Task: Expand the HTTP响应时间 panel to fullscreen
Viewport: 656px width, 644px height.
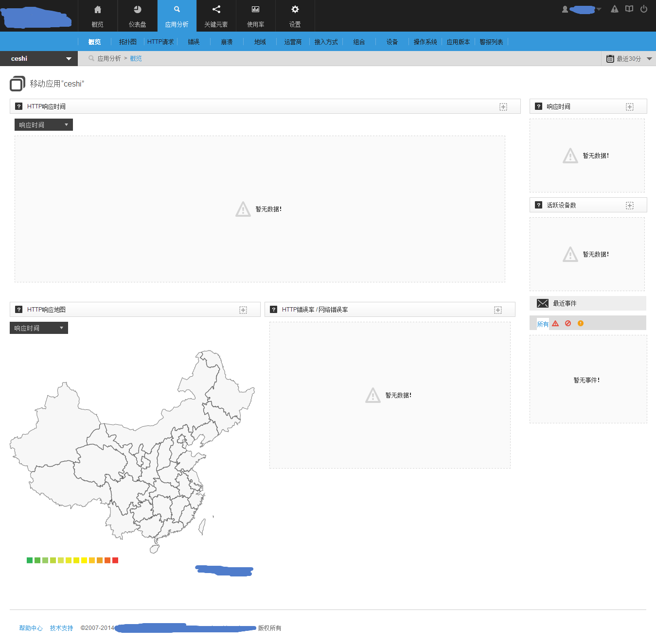Action: point(503,107)
